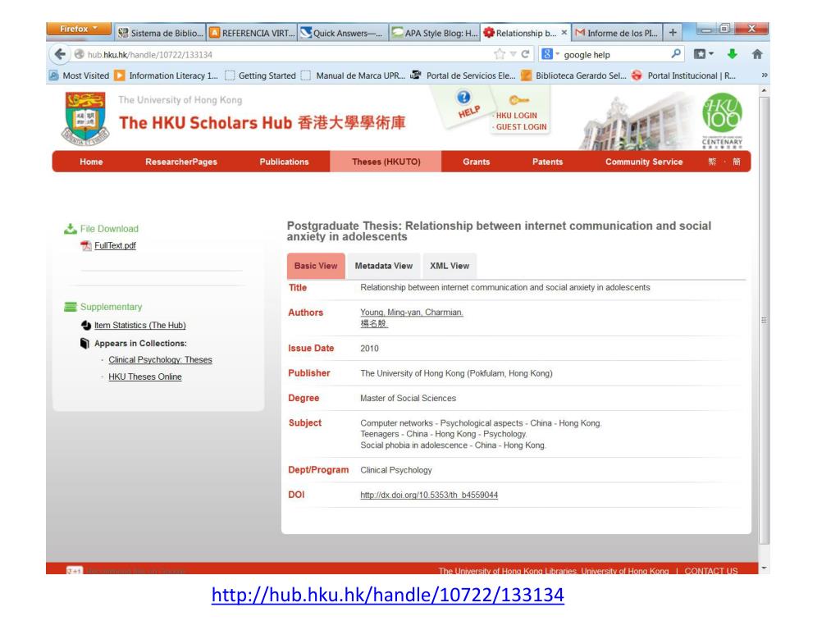Expand the bookmarks menu dropdown arrow
Image resolution: width=840 pixels, height=630 pixels.
coord(711,53)
